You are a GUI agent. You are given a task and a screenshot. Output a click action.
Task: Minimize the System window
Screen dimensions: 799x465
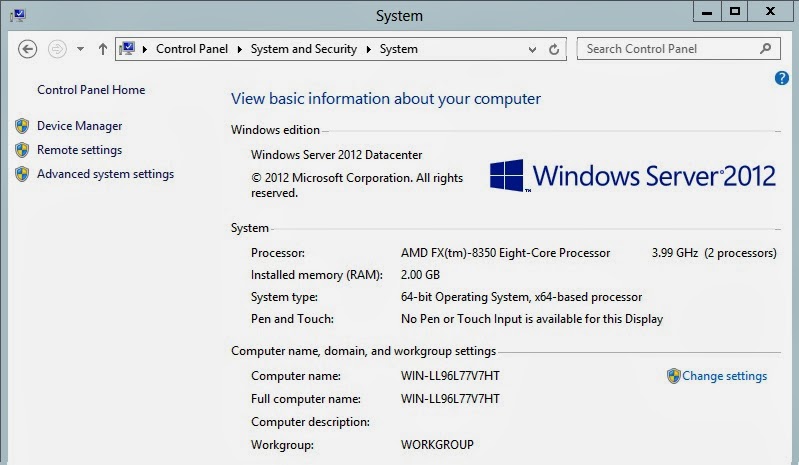click(x=707, y=11)
